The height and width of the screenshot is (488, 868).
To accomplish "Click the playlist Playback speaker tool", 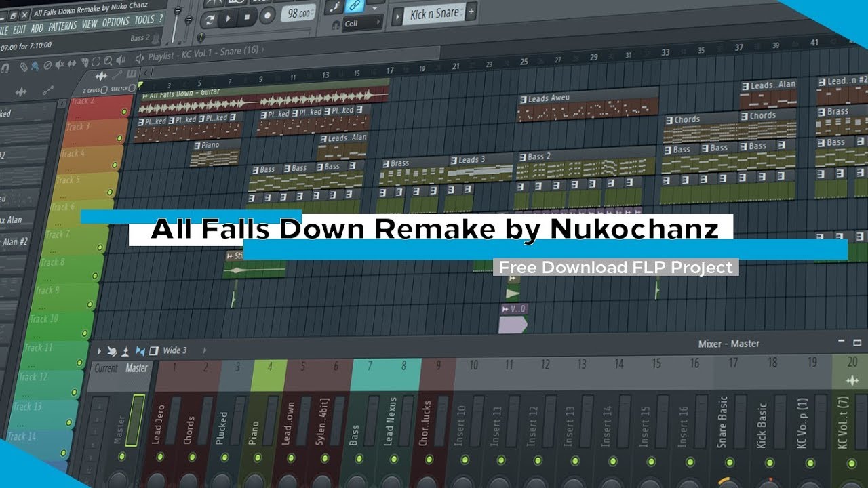I will [121, 60].
